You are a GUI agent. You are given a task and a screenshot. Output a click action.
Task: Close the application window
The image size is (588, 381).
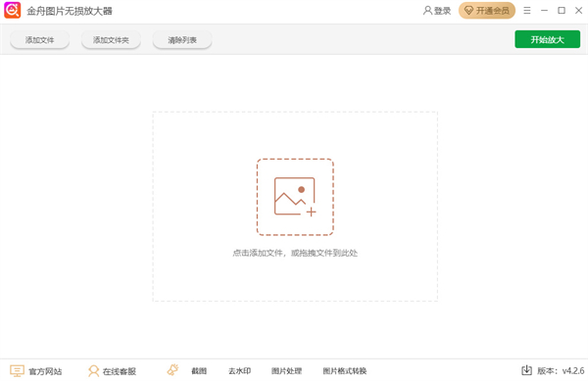click(x=578, y=11)
